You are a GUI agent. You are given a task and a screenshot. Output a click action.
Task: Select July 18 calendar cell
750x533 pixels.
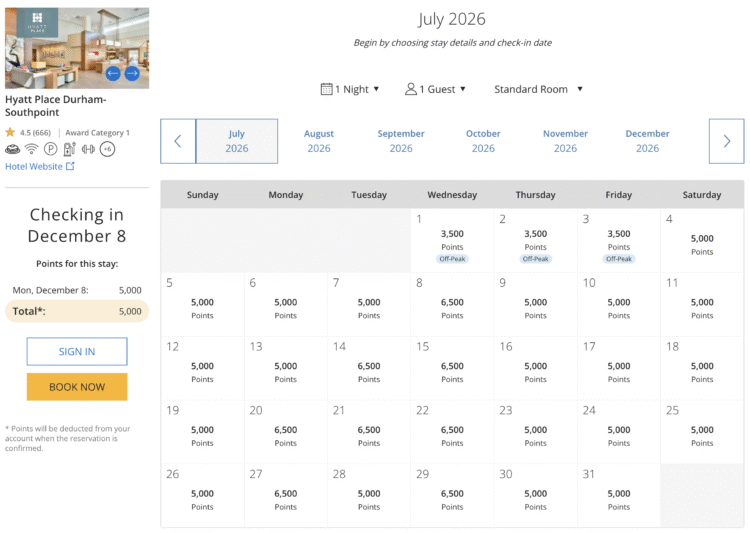tap(702, 368)
